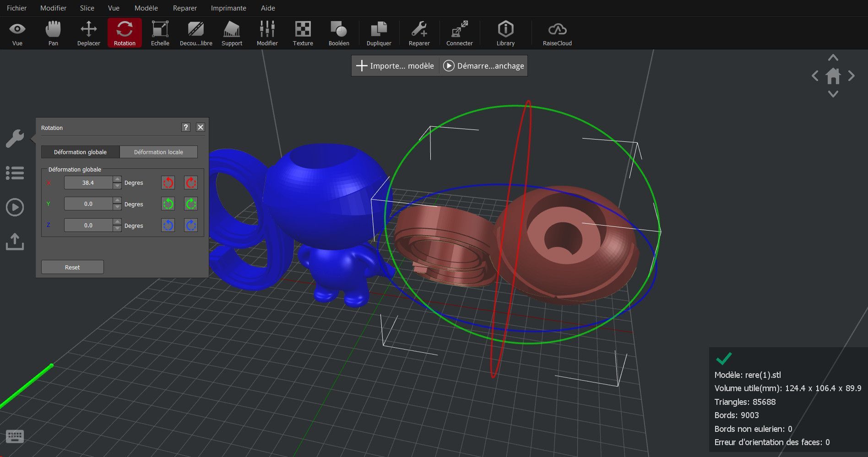This screenshot has height=457, width=868.
Task: Decrease X rotation with down stepper
Action: 117,186
